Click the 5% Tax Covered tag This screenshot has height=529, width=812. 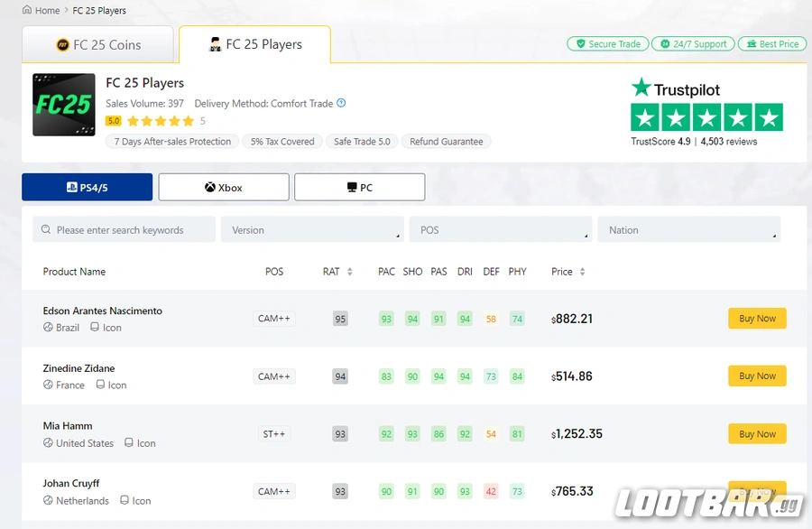282,142
